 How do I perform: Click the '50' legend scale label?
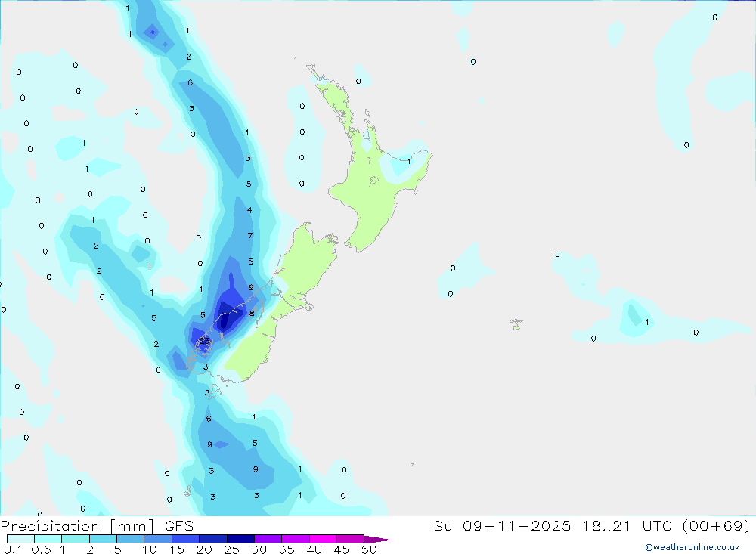(x=369, y=549)
